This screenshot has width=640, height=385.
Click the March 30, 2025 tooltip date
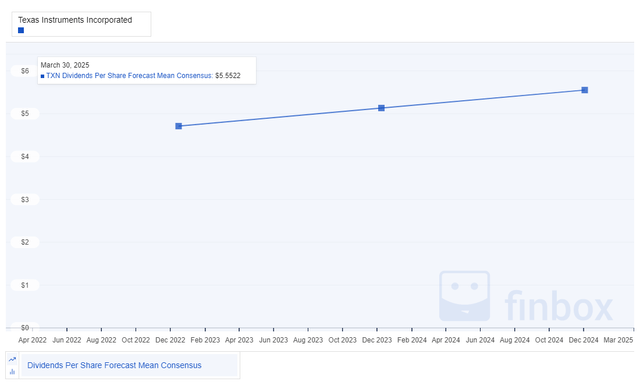tap(65, 65)
